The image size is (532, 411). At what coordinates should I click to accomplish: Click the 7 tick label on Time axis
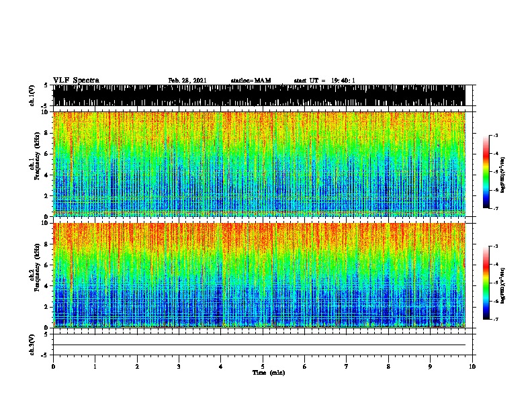coord(347,367)
